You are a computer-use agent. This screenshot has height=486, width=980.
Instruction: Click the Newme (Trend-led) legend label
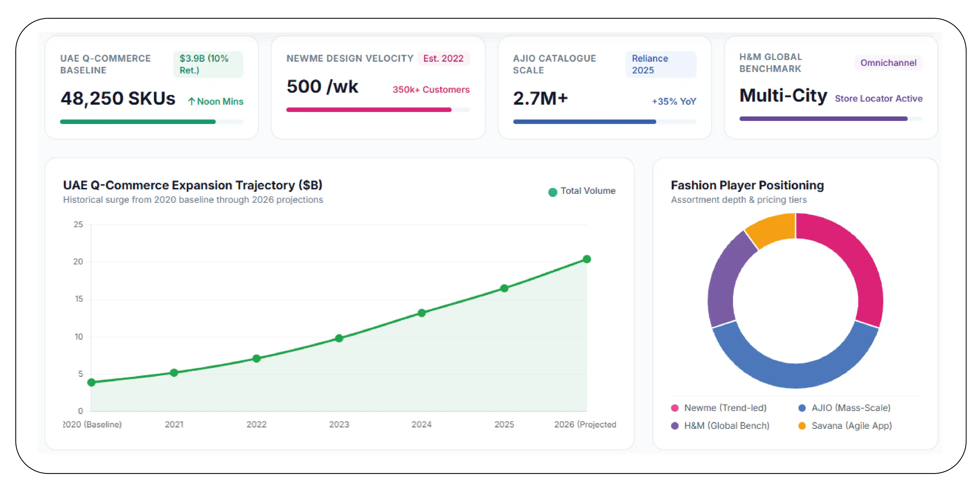(x=725, y=408)
